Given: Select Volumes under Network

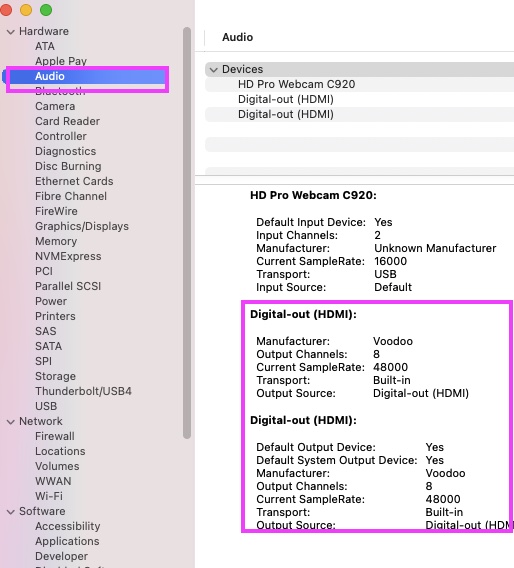Looking at the screenshot, I should (x=57, y=466).
